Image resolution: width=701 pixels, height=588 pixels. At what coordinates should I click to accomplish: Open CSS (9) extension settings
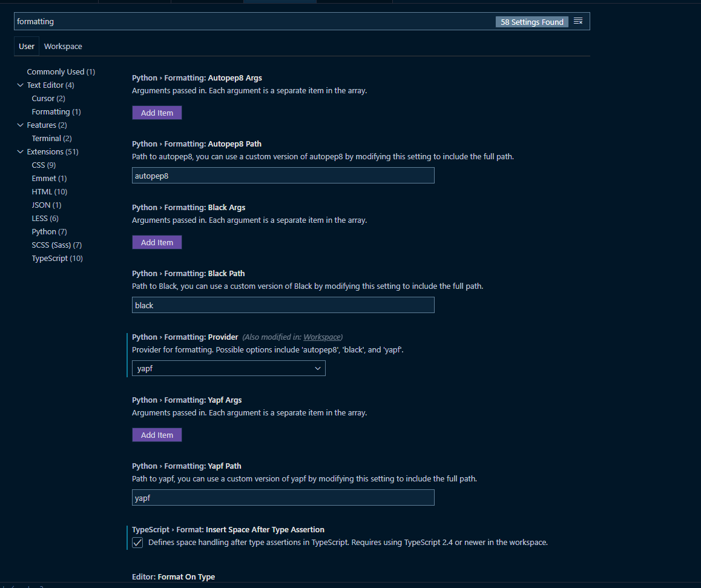click(x=44, y=165)
